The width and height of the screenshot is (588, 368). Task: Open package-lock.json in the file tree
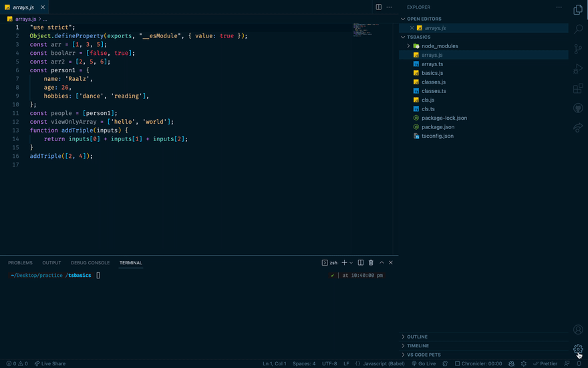484,118
